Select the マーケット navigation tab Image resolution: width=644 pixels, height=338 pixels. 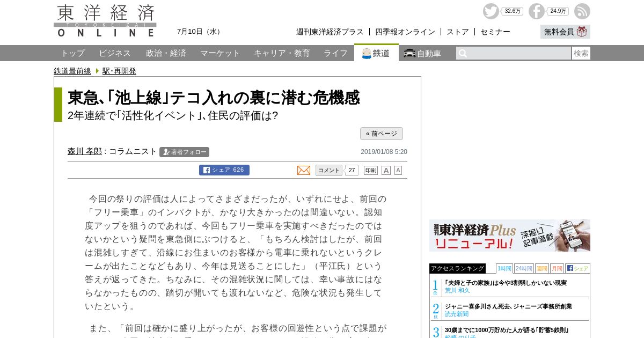(220, 53)
